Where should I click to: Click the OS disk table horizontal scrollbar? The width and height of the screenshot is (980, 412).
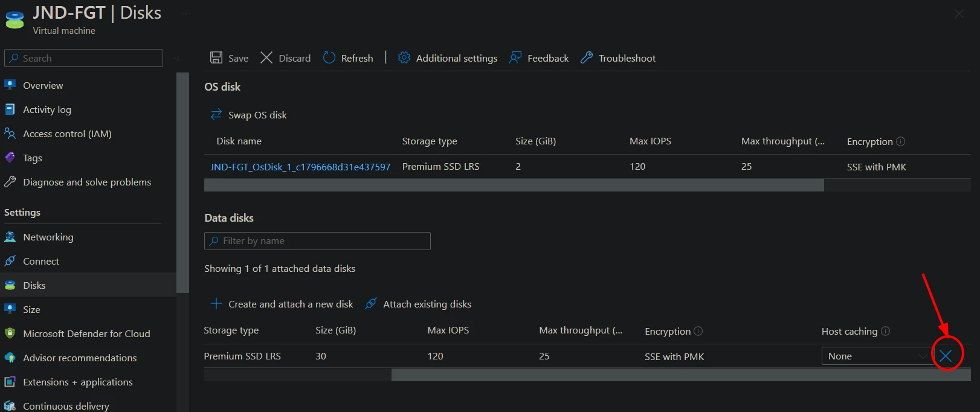click(514, 185)
